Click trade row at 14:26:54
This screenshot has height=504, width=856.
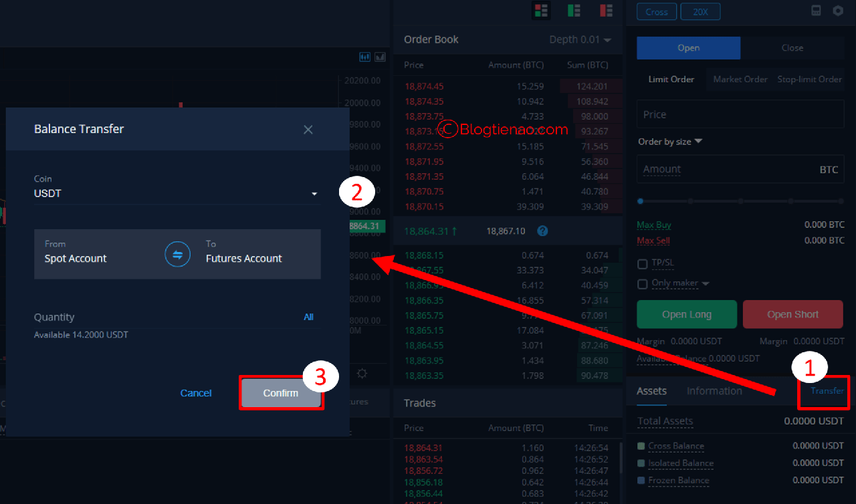coord(506,448)
